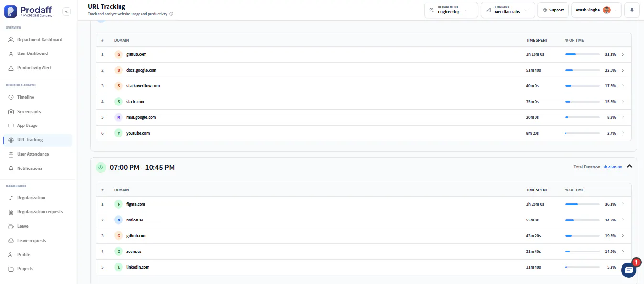The image size is (644, 284).
Task: Click the 1h 10m 0s time spent value
Action: [x=535, y=54]
